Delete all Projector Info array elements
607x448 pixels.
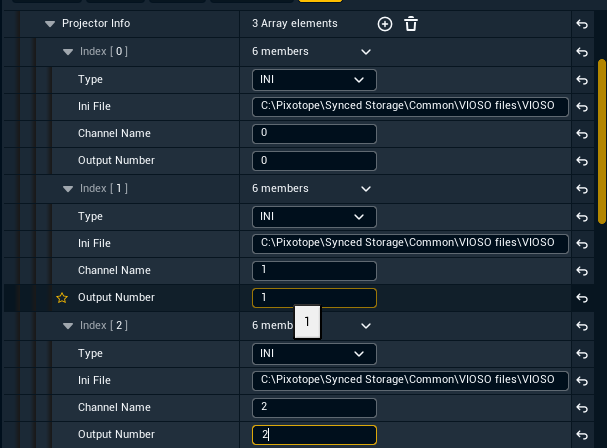(x=410, y=24)
